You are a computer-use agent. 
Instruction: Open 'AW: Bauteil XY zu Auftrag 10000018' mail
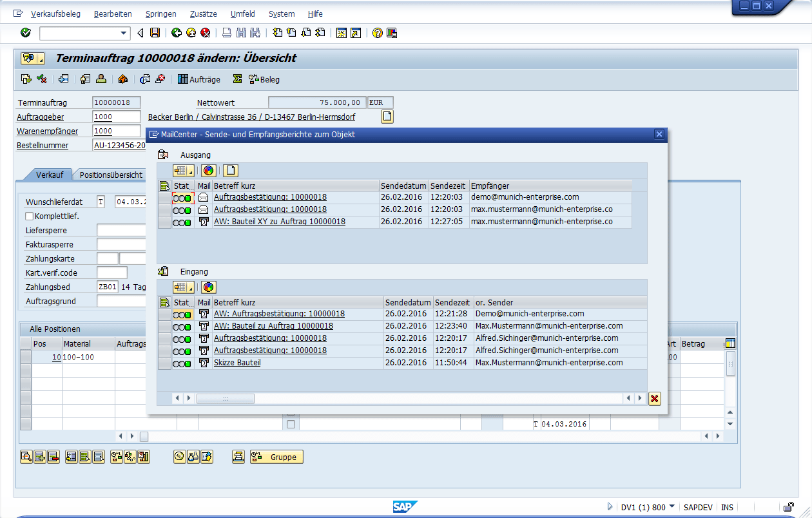[280, 222]
